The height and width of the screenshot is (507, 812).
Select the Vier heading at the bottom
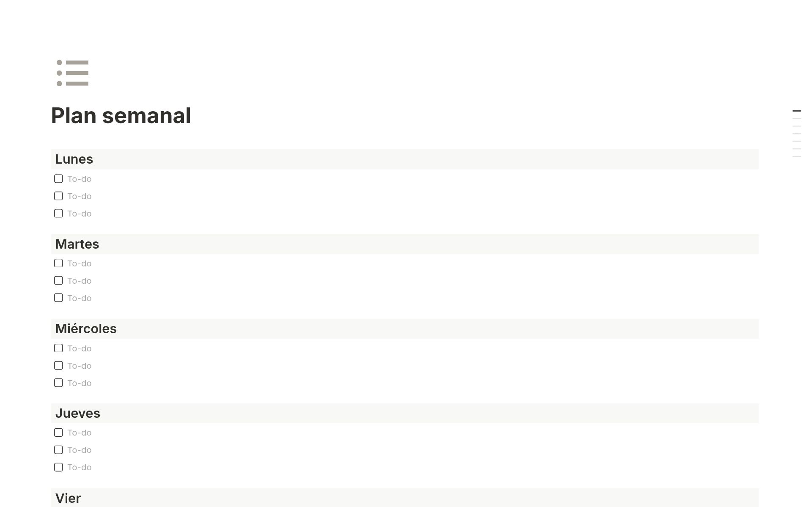coord(68,498)
